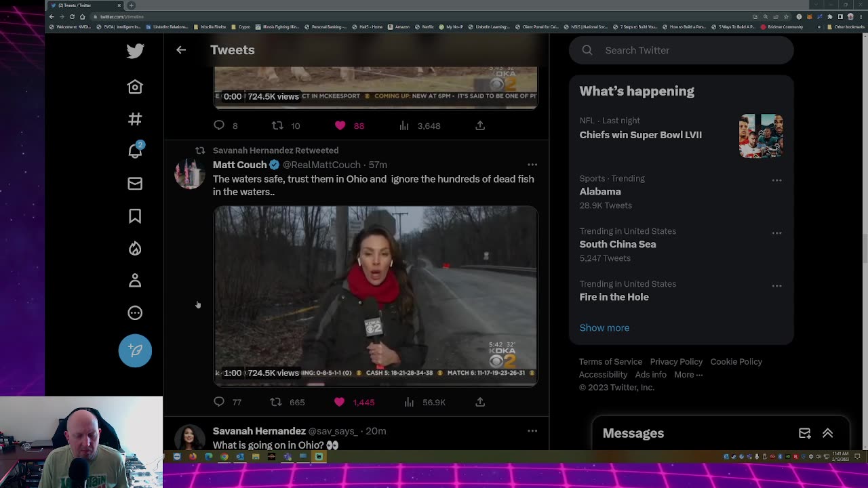Viewport: 868px width, 488px height.
Task: Open the Cookie Policy link
Action: pos(736,362)
